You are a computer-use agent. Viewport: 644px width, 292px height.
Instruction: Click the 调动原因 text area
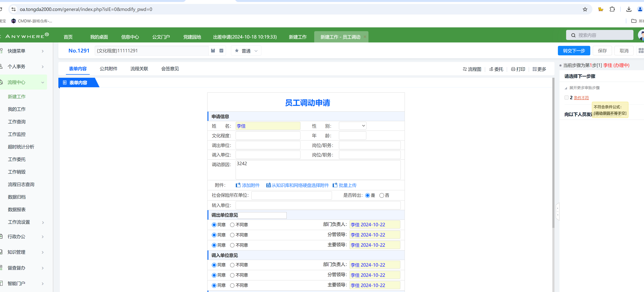[318, 170]
